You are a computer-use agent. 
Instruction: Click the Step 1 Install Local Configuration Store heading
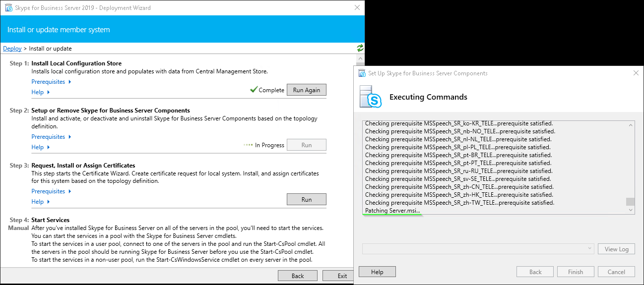[x=76, y=63]
